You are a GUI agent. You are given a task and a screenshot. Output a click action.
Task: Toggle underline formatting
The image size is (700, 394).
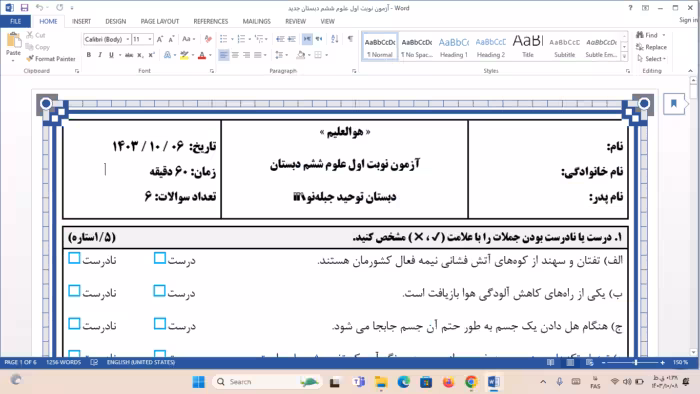[x=111, y=55]
